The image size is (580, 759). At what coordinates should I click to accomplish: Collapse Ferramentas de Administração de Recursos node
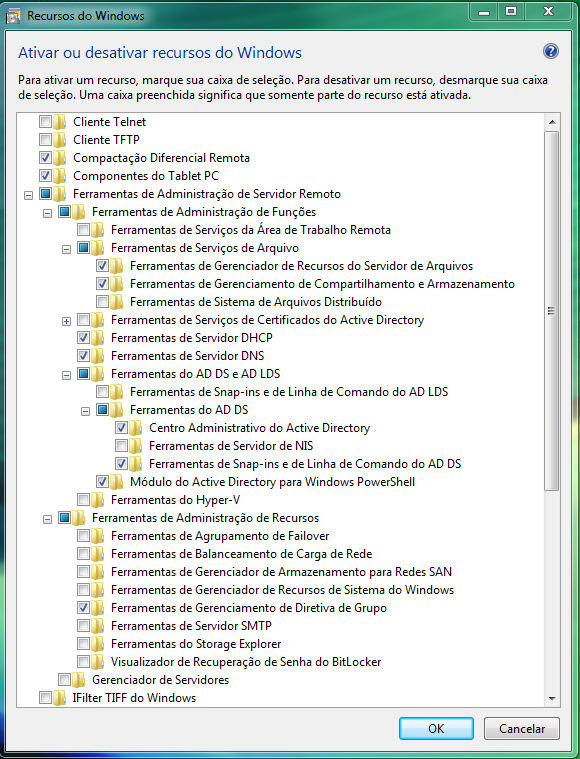click(47, 519)
